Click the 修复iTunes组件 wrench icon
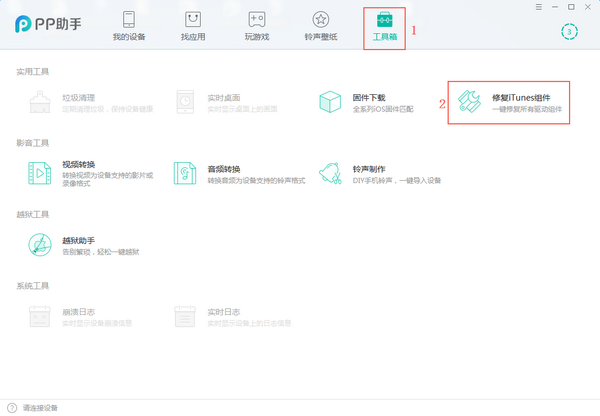Screen dimensions: 600x416 click(x=472, y=101)
